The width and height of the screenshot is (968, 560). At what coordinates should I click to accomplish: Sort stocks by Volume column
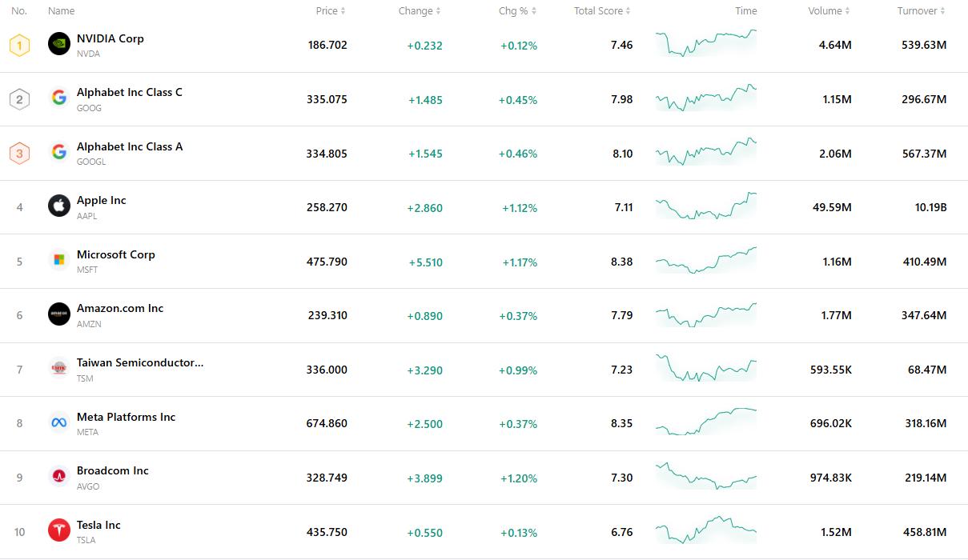829,11
